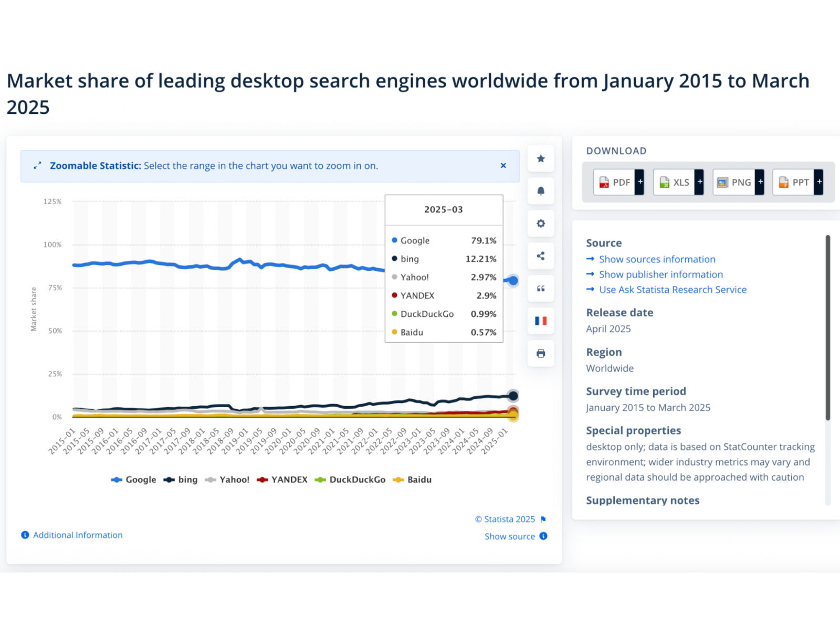Click the Statista 2025 copyright link
This screenshot has width=840, height=637.
[505, 519]
